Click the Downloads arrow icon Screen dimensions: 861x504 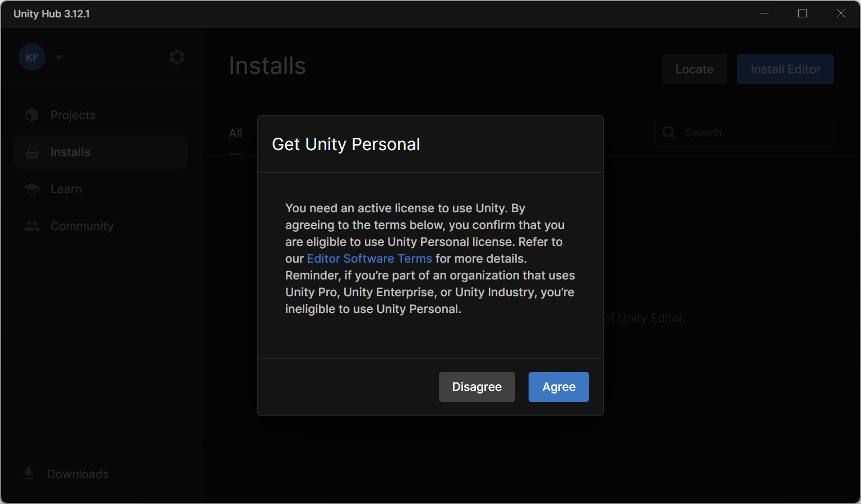pos(29,474)
